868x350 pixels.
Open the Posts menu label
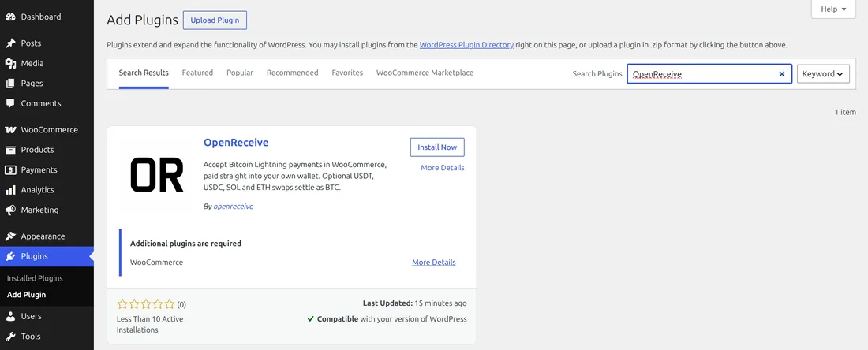31,43
